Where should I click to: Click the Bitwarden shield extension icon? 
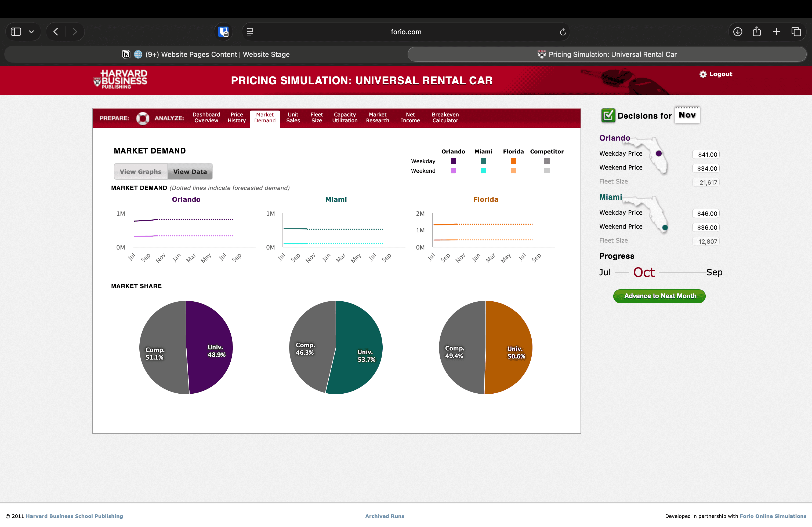pos(223,32)
